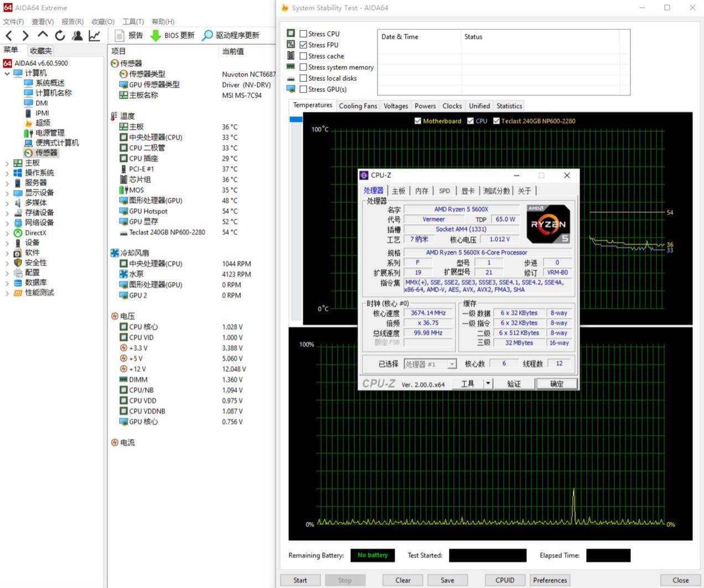The width and height of the screenshot is (704, 588).
Task: Switch to the Cooling Fans tab
Action: [358, 106]
